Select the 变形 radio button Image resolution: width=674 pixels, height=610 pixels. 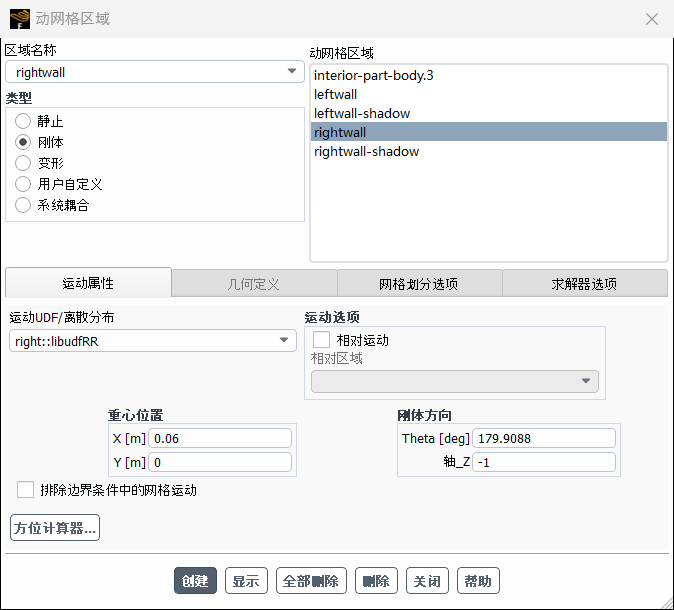click(23, 163)
